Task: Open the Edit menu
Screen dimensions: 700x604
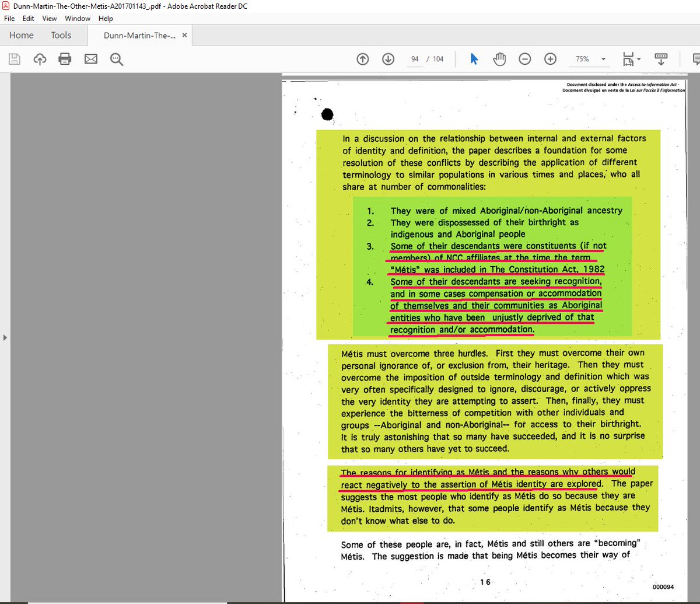Action: 29,18
